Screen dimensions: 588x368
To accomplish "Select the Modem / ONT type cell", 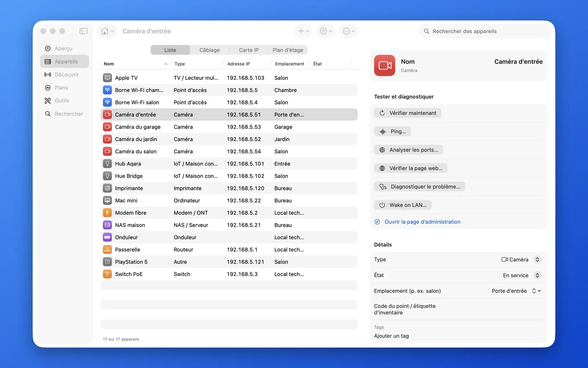I will (x=191, y=213).
